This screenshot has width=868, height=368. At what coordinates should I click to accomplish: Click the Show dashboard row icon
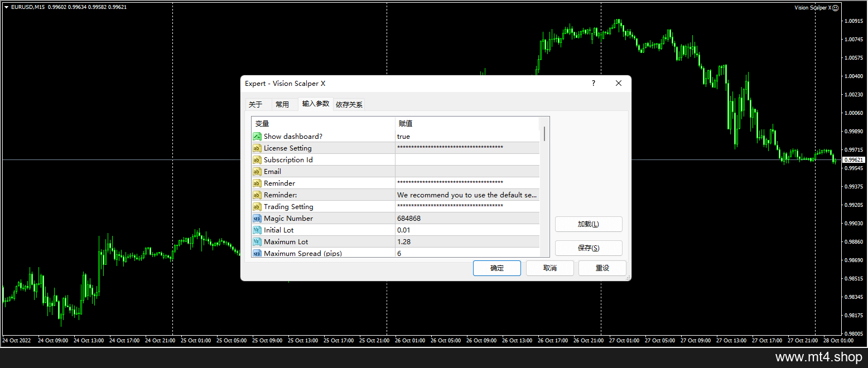(257, 137)
